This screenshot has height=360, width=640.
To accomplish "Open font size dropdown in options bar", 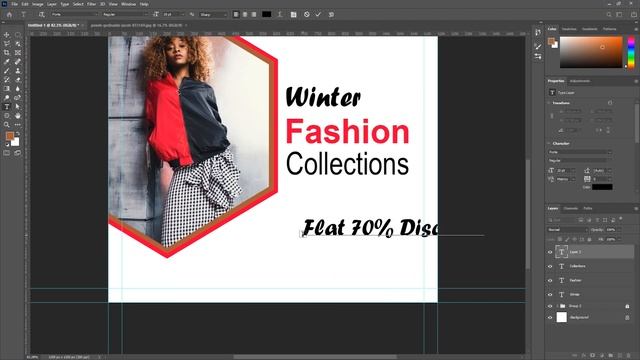I will (x=182, y=14).
